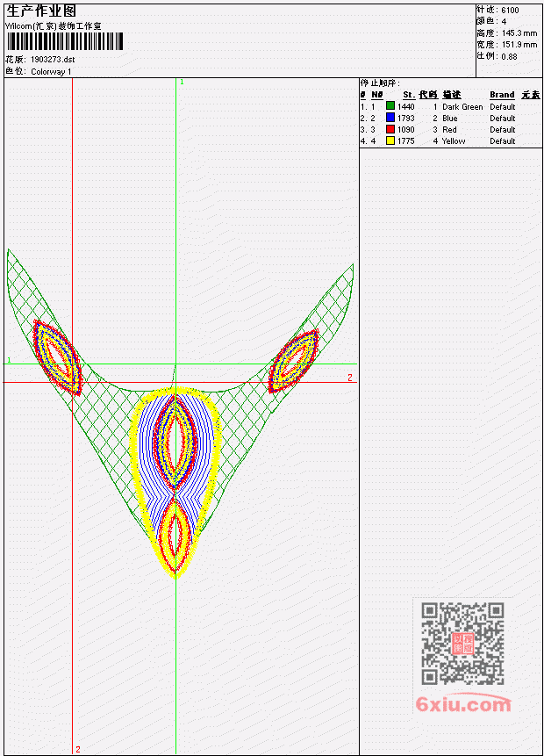Click stitch count 1440 in the table
This screenshot has width=544, height=756.
click(x=405, y=107)
